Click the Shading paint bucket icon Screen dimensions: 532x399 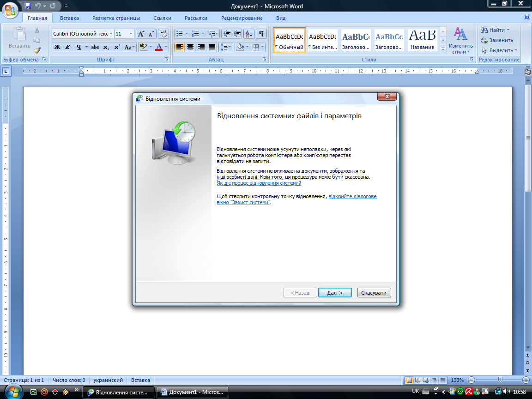240,47
